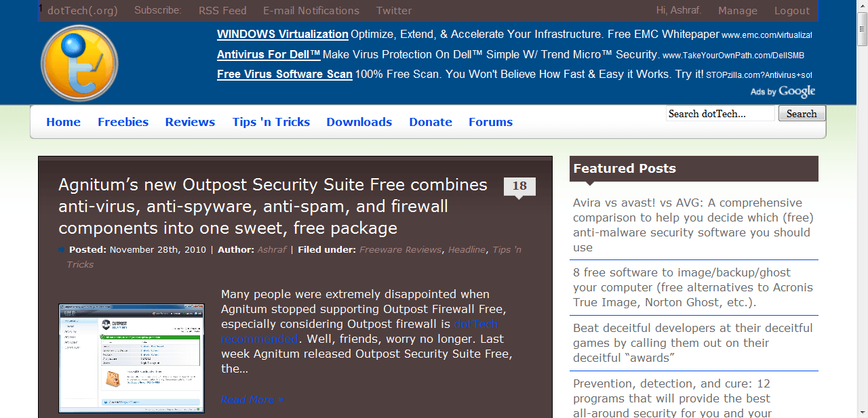Open the WINDOWS Virtualization ad link
The image size is (868, 418).
pyautogui.click(x=283, y=34)
